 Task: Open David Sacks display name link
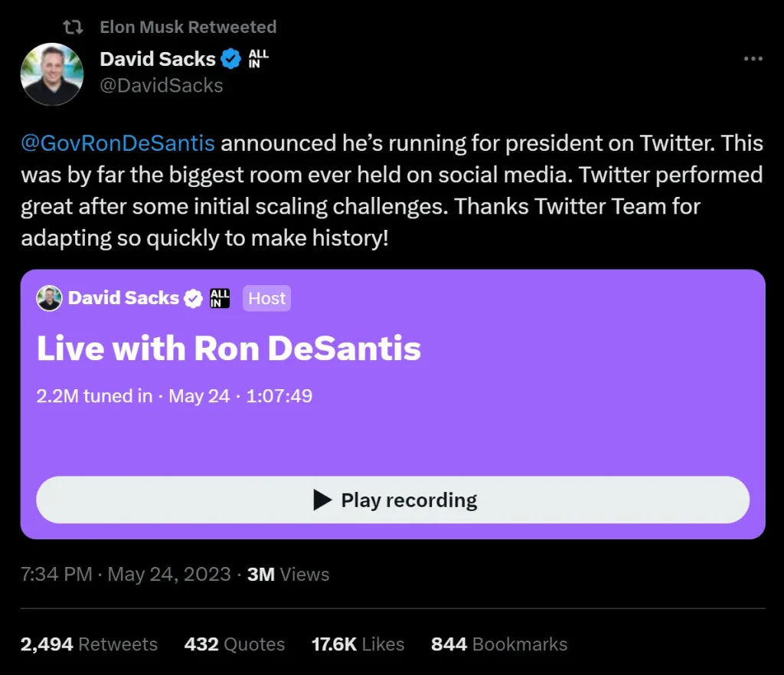point(158,59)
